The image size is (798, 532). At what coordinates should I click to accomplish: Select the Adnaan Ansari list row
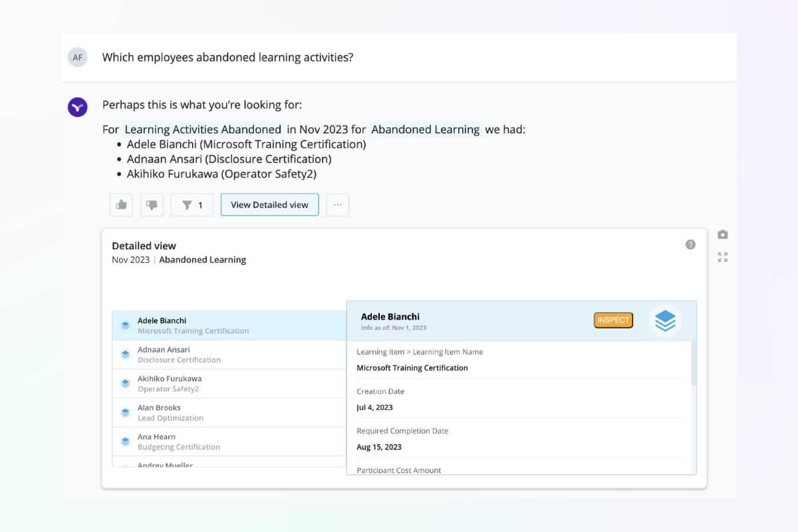(229, 354)
